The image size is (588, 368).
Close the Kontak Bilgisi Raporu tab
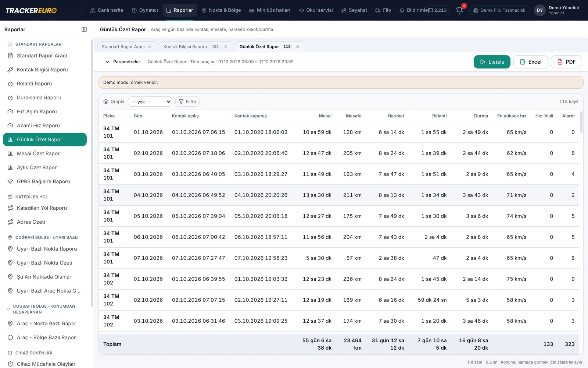(226, 47)
